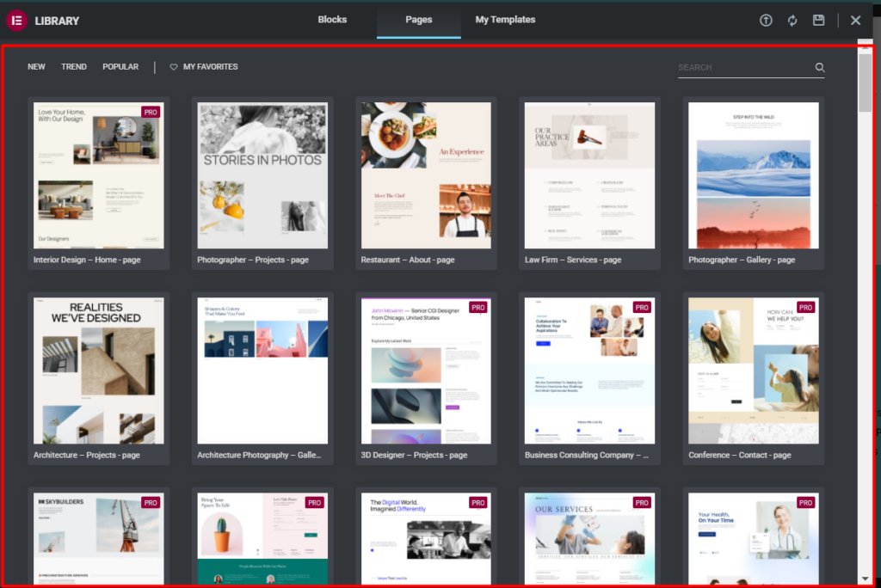Click the LIBRARY header title

(x=57, y=21)
